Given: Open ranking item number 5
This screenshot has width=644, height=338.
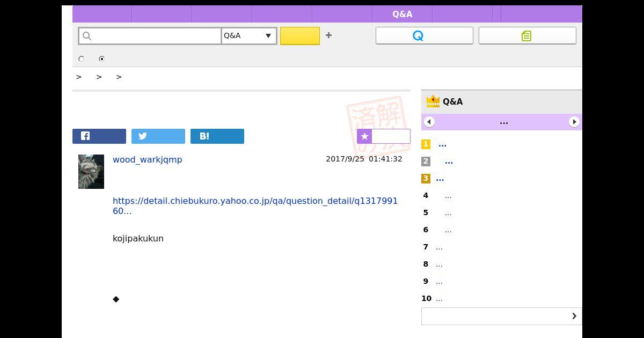Looking at the screenshot, I should click(448, 213).
